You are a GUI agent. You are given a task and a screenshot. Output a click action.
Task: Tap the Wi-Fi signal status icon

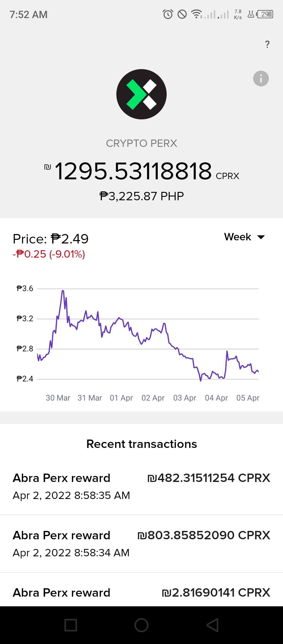tap(197, 14)
